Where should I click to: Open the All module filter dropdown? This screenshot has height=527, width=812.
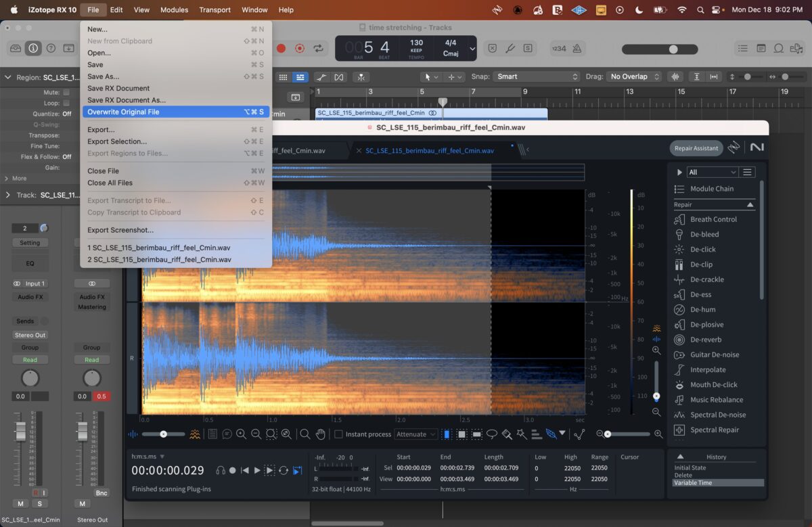[712, 172]
